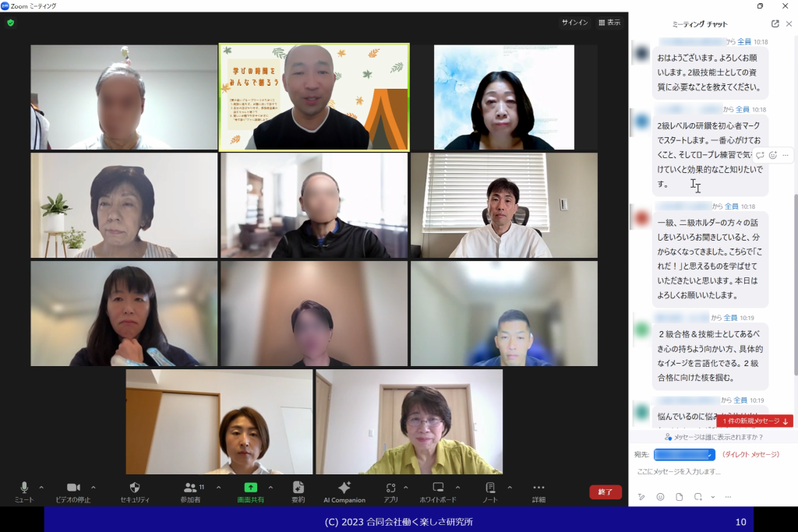Pop out the meeting chat panel

[775, 24]
